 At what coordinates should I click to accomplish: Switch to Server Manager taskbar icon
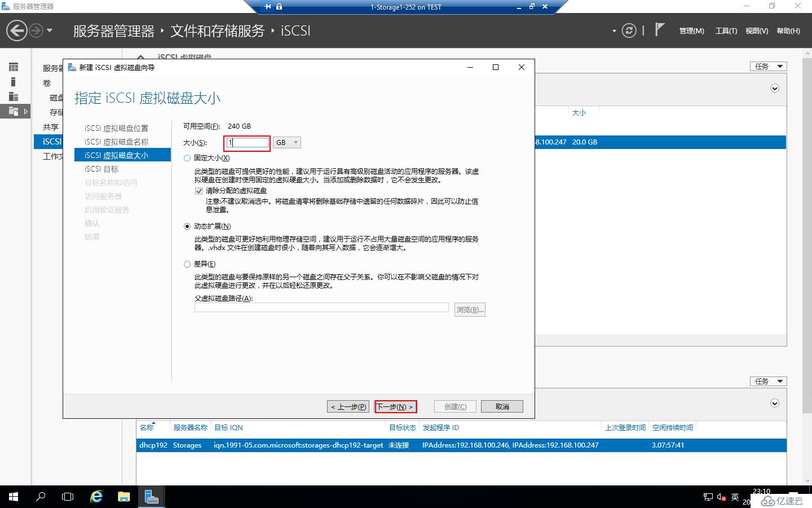[151, 497]
